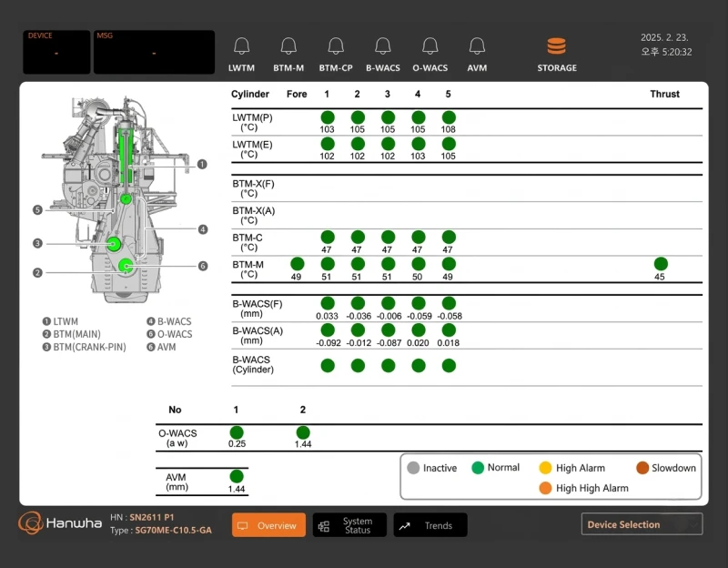728x568 pixels.
Task: Click the O-WACS alarm bell icon
Action: (430, 46)
